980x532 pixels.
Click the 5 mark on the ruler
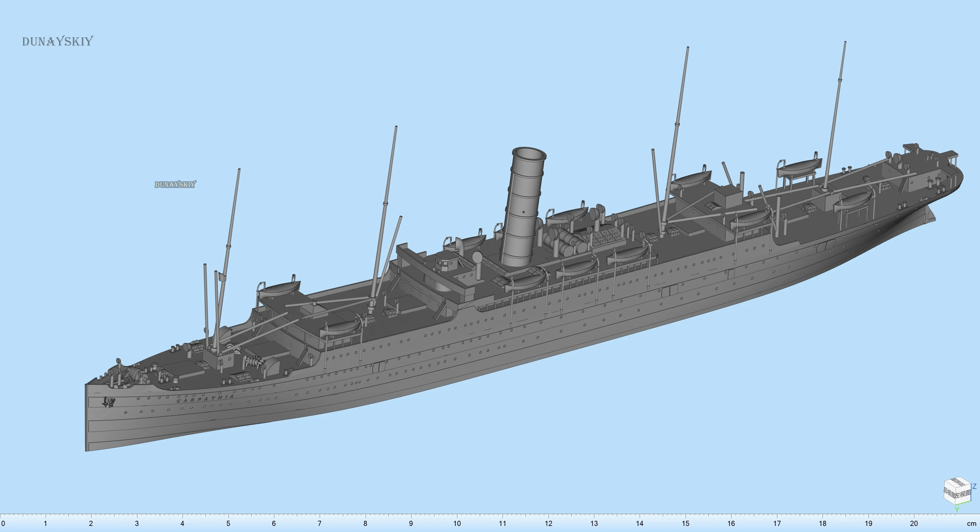(x=228, y=523)
